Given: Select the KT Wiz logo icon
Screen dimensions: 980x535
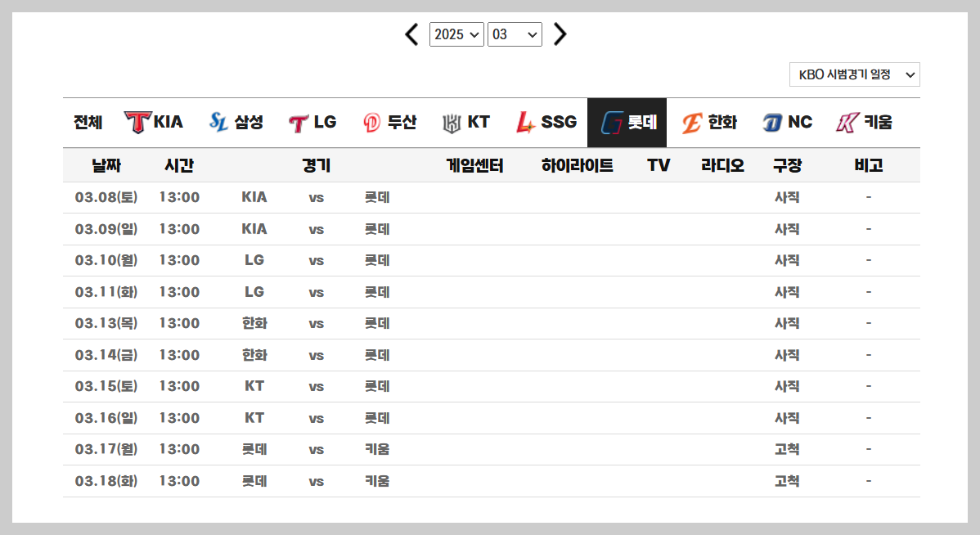Looking at the screenshot, I should pos(451,121).
